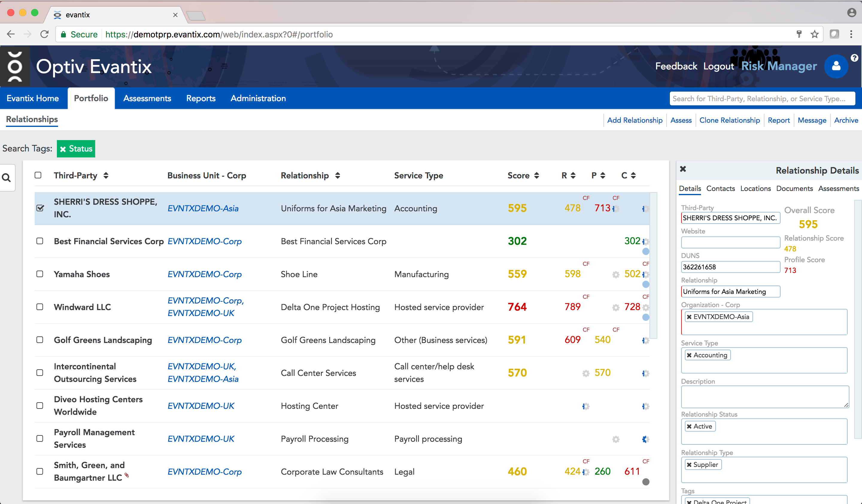
Task: Remove the Status search tag
Action: click(x=63, y=149)
